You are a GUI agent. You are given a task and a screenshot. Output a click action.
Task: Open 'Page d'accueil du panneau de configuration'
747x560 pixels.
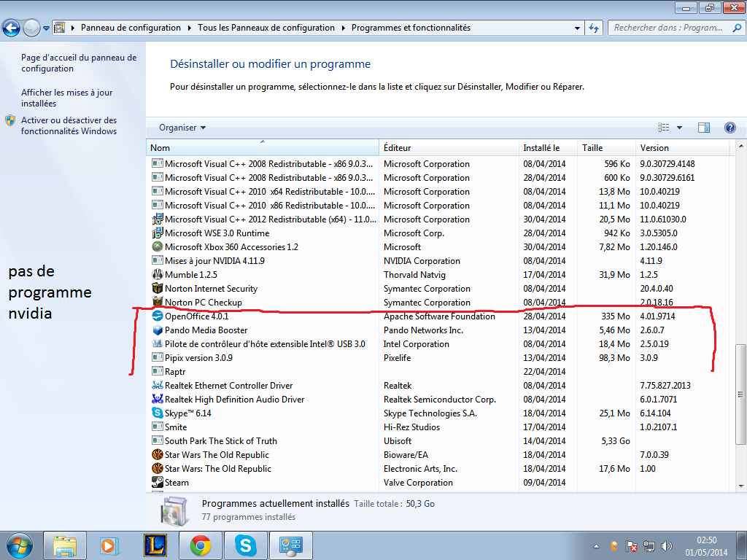pyautogui.click(x=79, y=63)
